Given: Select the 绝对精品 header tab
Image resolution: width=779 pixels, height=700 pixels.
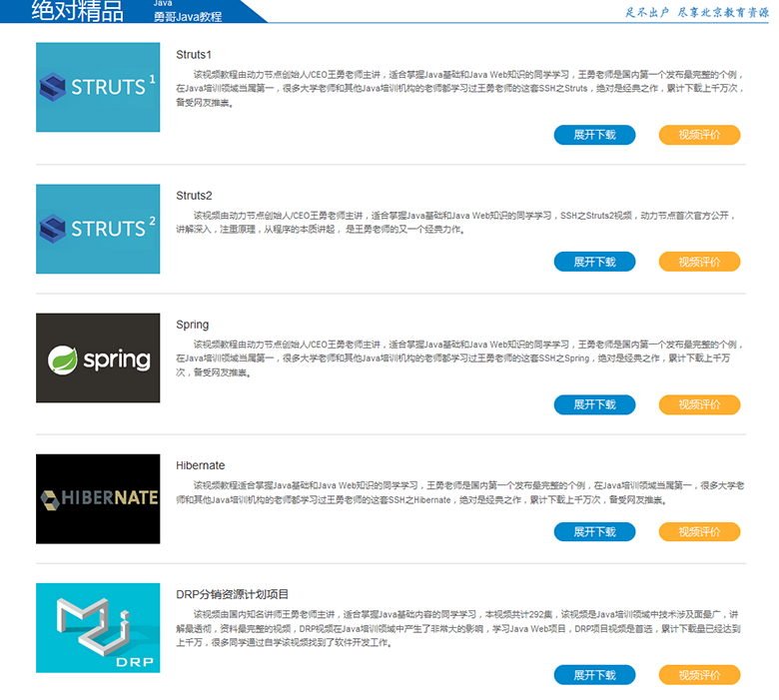Looking at the screenshot, I should [78, 11].
